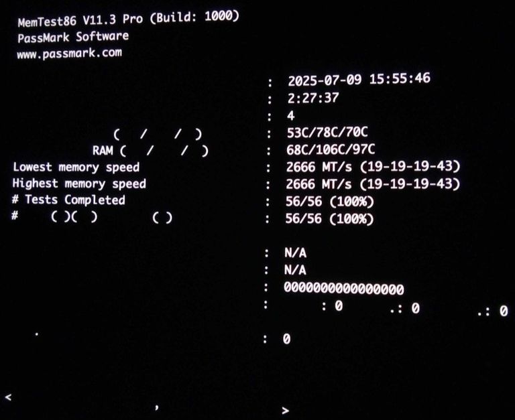This screenshot has width=515, height=420.
Task: Select the Lowest memory speed label
Action: pyautogui.click(x=76, y=167)
